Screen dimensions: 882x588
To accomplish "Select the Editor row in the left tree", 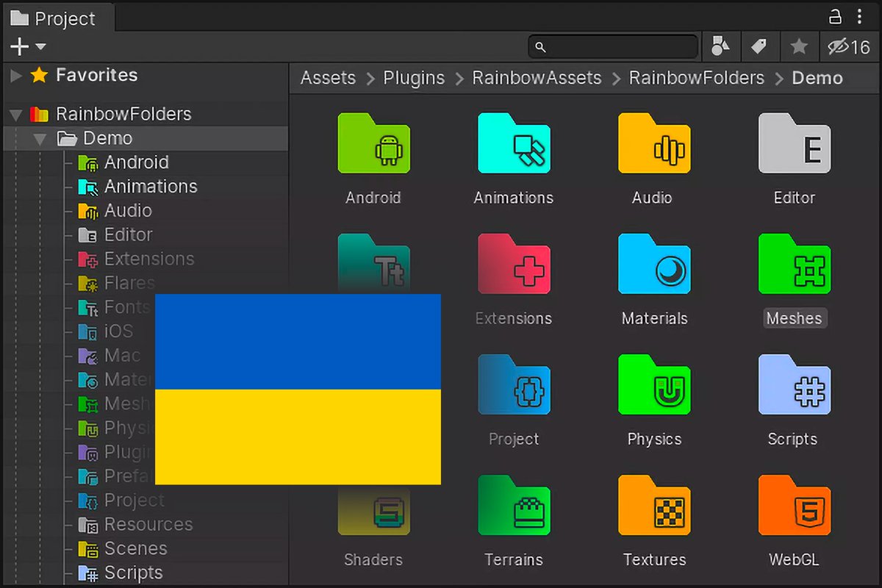I will tap(146, 235).
